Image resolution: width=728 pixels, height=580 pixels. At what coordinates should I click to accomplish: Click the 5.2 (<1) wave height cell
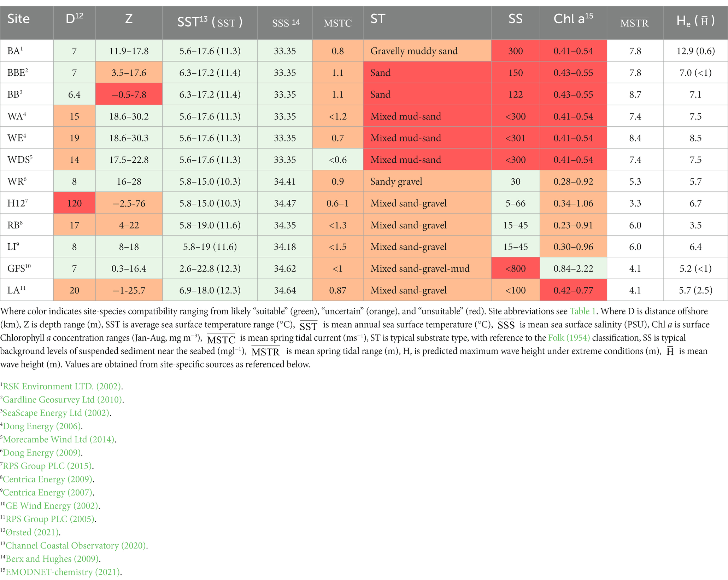coord(695,268)
